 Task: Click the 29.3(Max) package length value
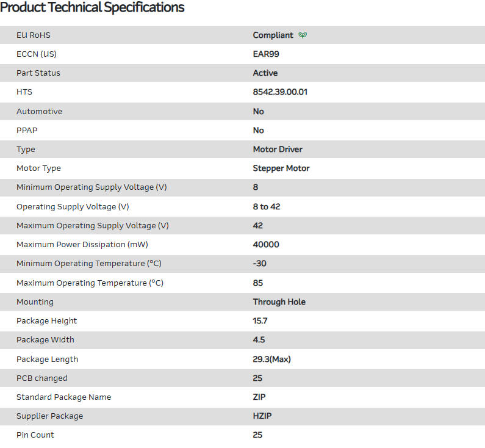(x=272, y=359)
